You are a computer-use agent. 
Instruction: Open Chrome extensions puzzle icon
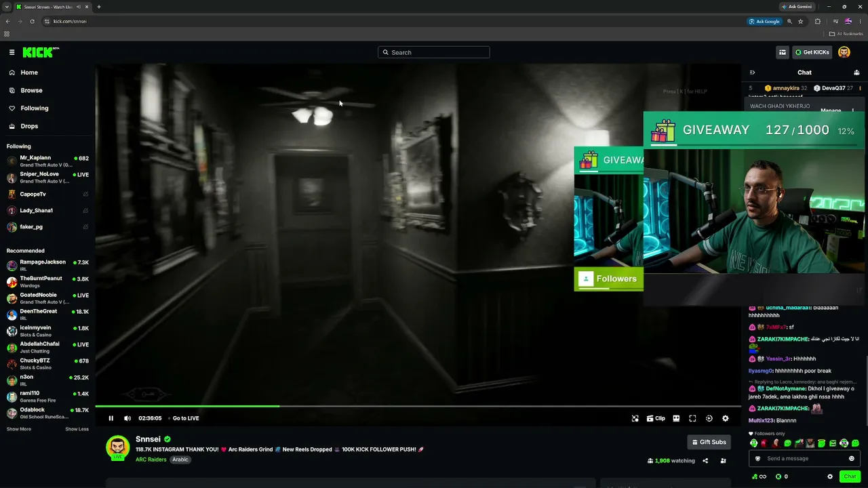point(817,21)
